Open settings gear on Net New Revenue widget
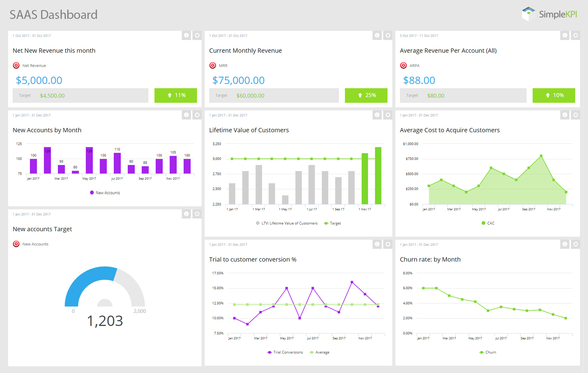The width and height of the screenshot is (588, 373). 197,35
